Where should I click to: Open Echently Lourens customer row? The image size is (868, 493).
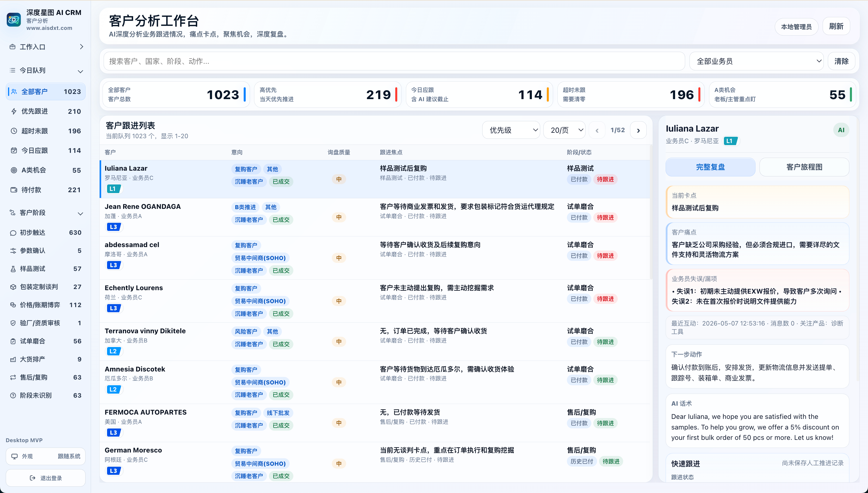coord(375,301)
